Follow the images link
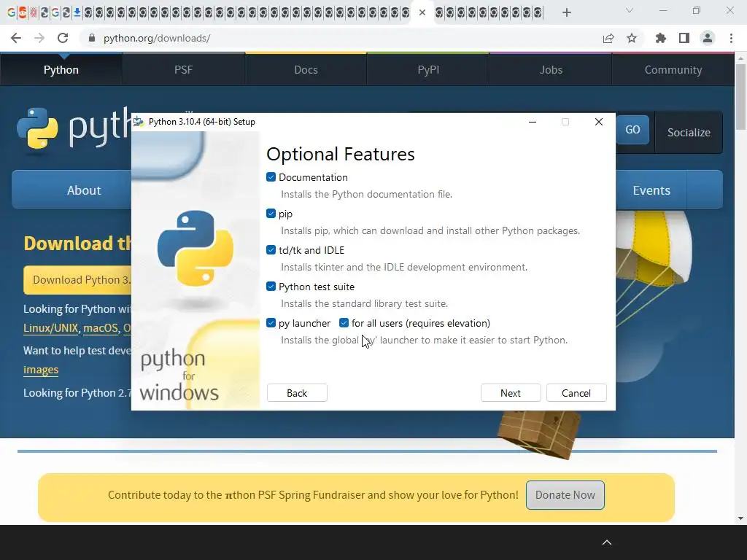 [41, 370]
